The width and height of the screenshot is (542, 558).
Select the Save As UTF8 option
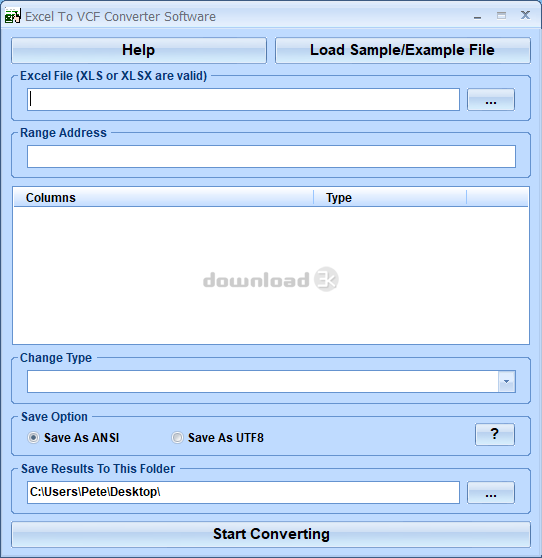pos(218,437)
